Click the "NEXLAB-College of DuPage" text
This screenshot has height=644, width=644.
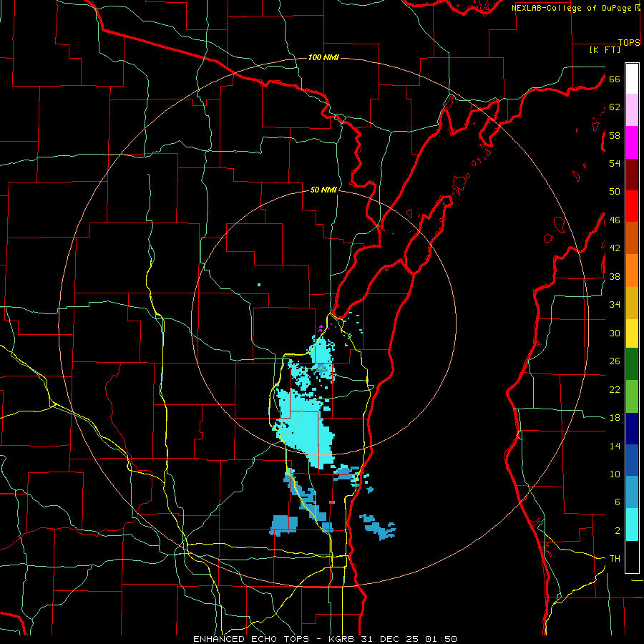(571, 8)
